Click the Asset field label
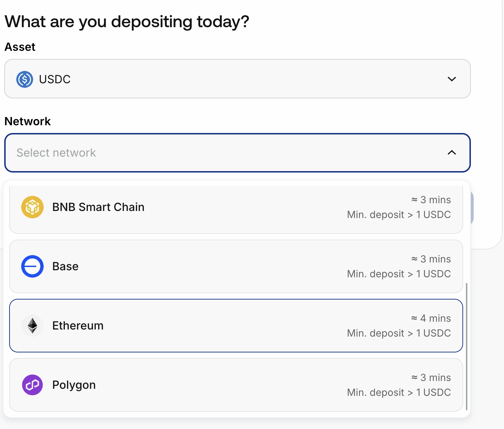 click(20, 47)
